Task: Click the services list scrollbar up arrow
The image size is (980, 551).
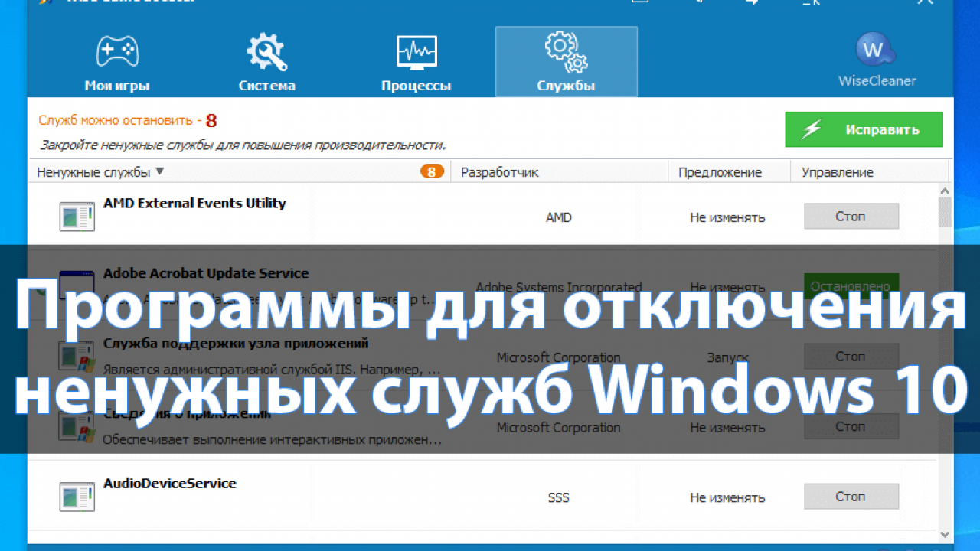Action: pyautogui.click(x=946, y=190)
